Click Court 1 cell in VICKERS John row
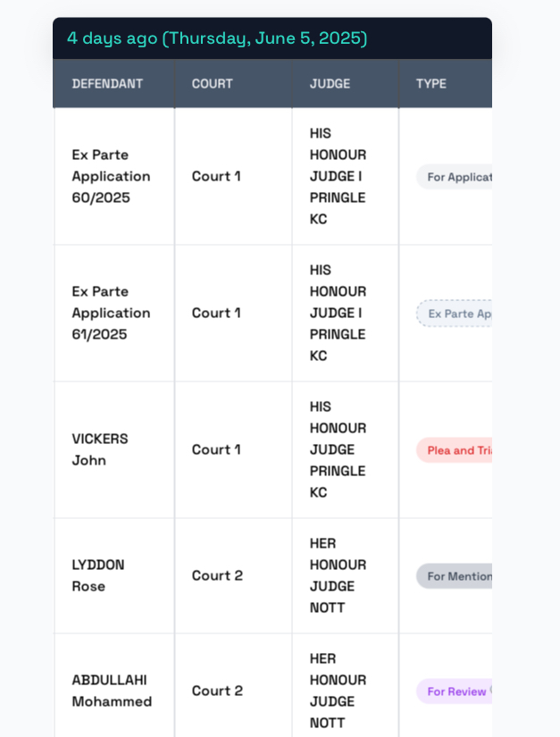Image resolution: width=560 pixels, height=737 pixels. [216, 450]
